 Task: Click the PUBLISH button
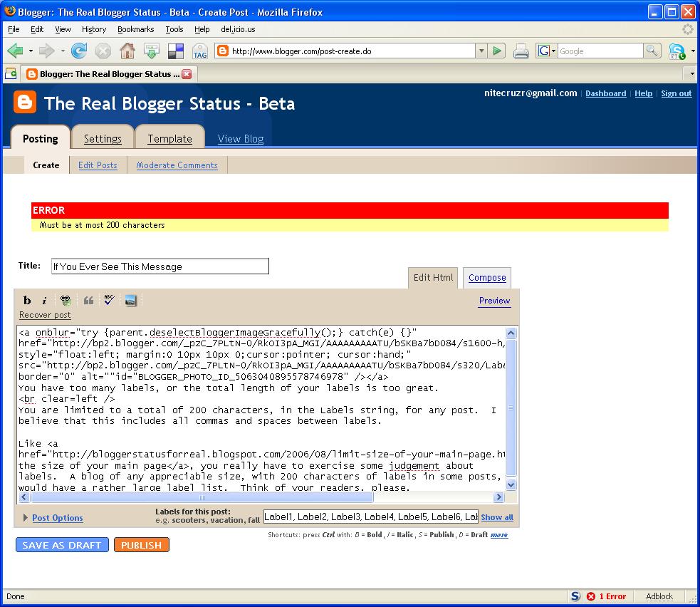142,545
